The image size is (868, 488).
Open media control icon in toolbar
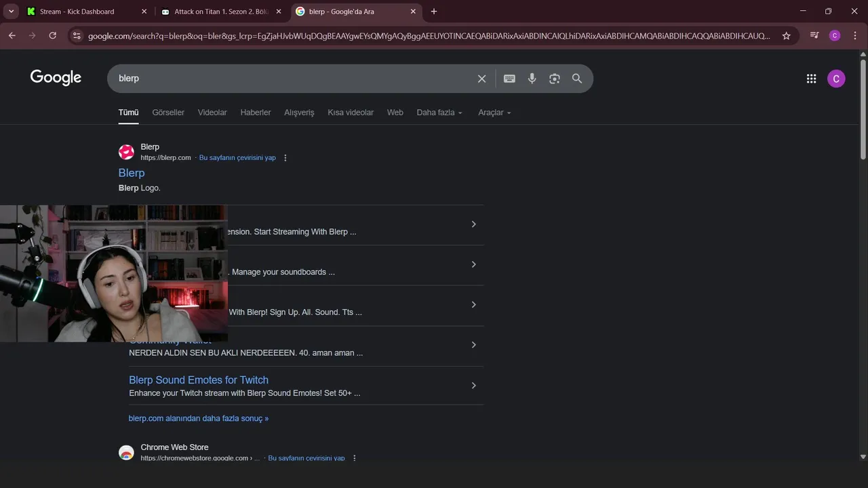coord(814,35)
